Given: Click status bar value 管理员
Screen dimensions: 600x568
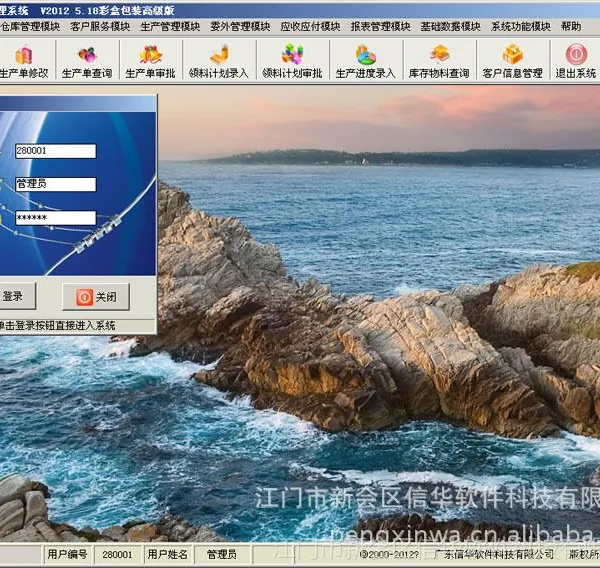Looking at the screenshot, I should (x=222, y=554).
